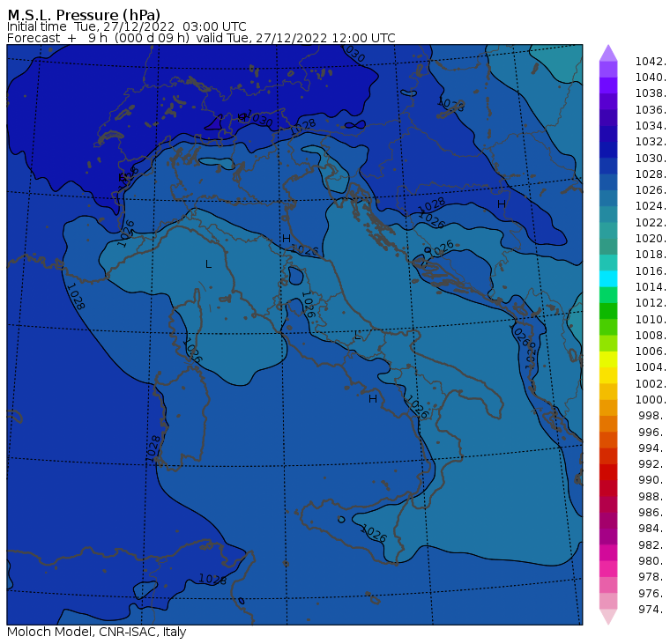670x644 pixels.
Task: Click the 1030 contour label at top edge
Action: click(x=354, y=54)
